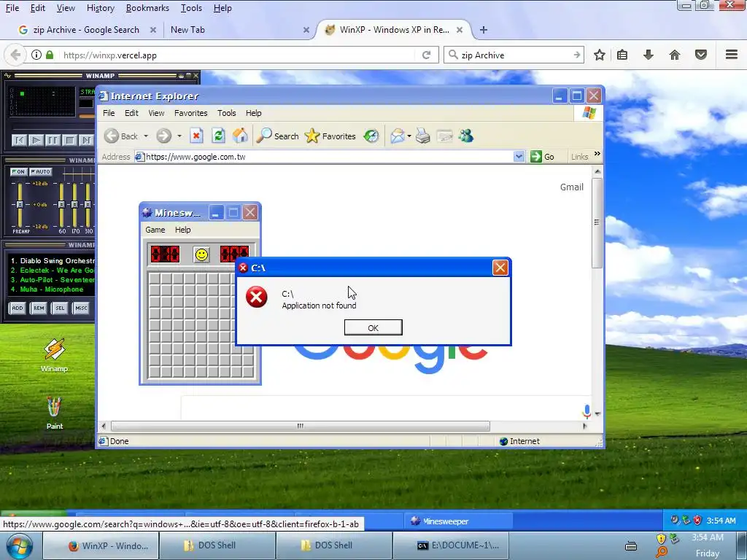Open Search in Internet Explorer toolbar
The image size is (747, 560).
[277, 136]
